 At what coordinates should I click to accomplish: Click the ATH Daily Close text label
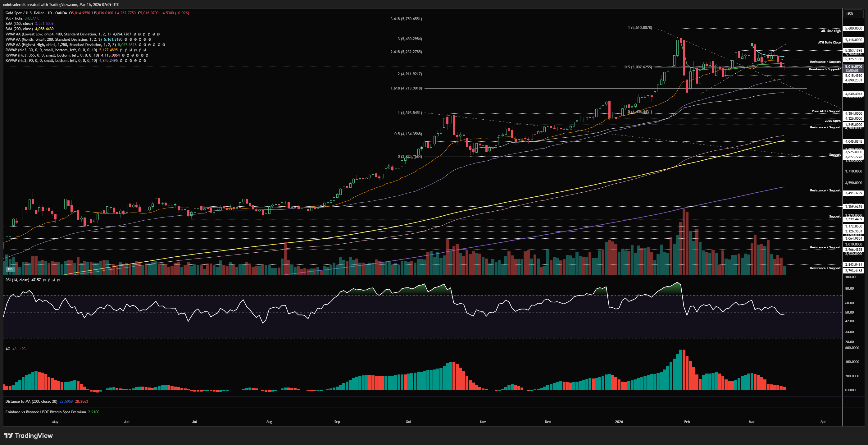coord(829,43)
